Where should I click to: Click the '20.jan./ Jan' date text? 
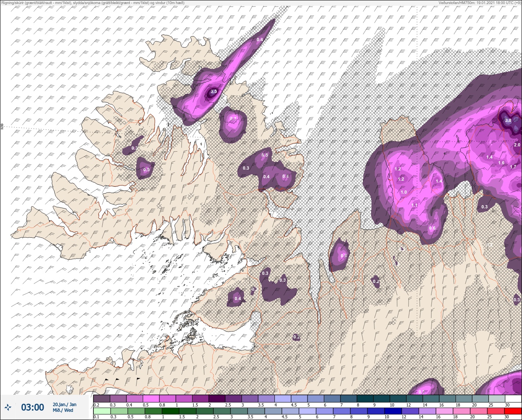click(64, 404)
